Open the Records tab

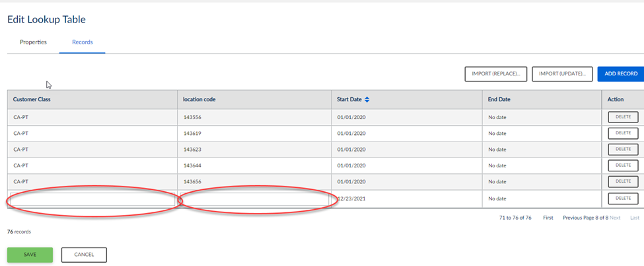(83, 42)
